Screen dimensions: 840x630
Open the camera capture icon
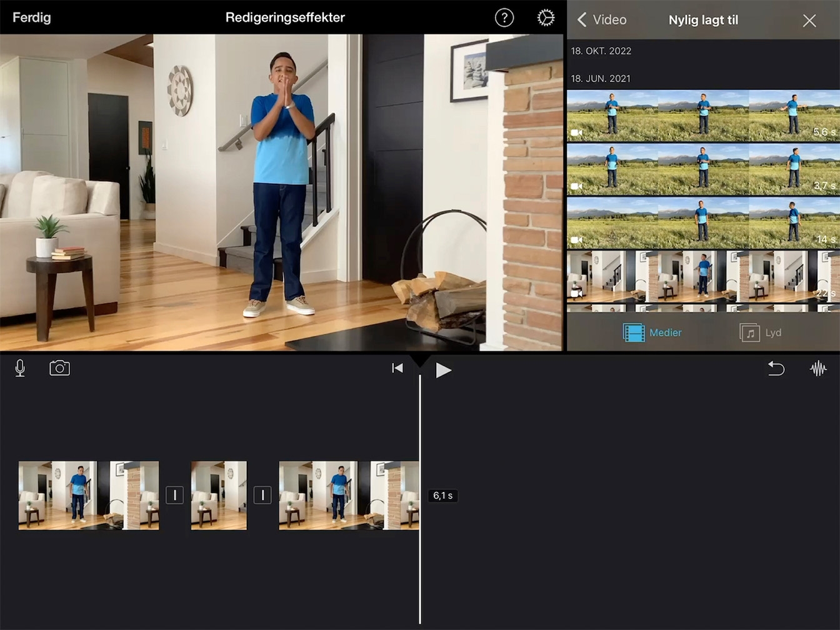pyautogui.click(x=59, y=368)
